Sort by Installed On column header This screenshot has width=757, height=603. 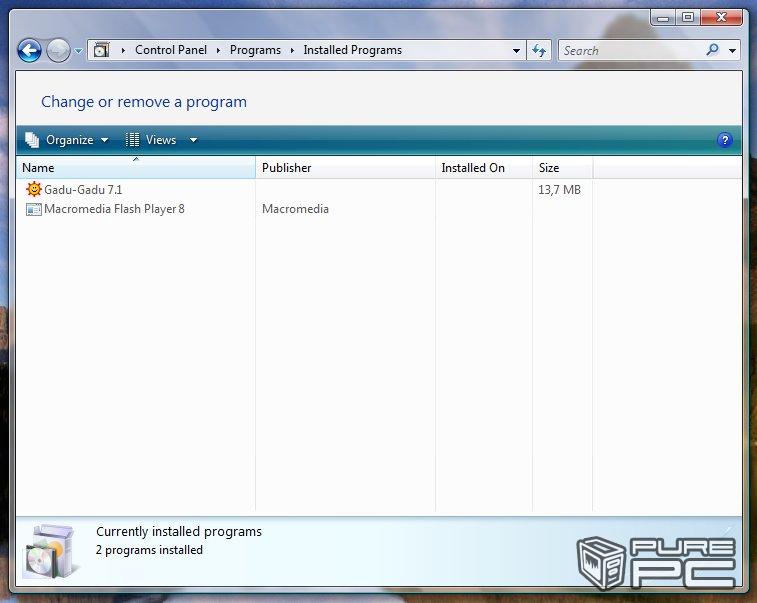[484, 168]
